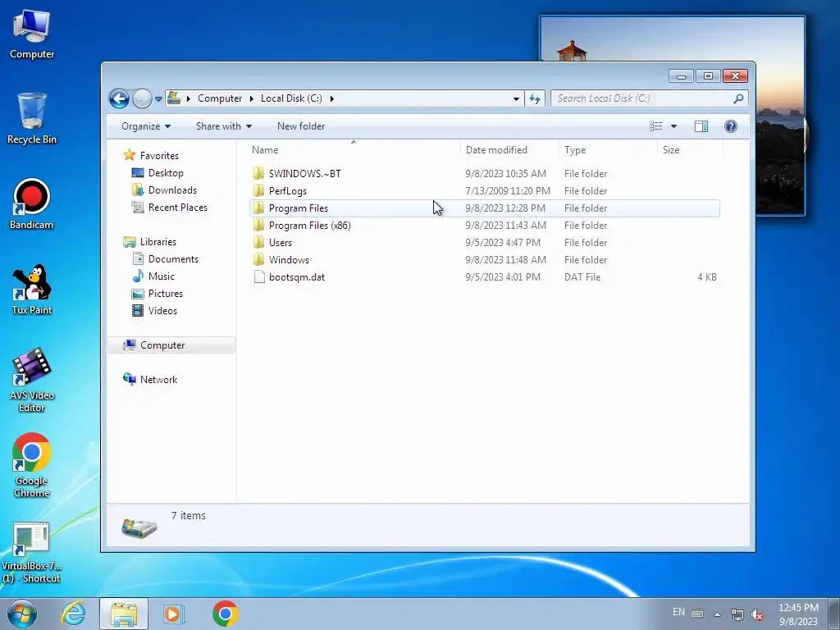Select Computer in navigation pane
The width and height of the screenshot is (840, 630).
pos(171,345)
